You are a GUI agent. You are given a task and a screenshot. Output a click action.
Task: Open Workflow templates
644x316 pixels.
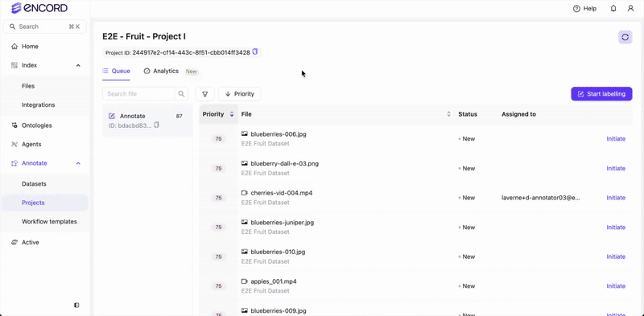click(49, 222)
